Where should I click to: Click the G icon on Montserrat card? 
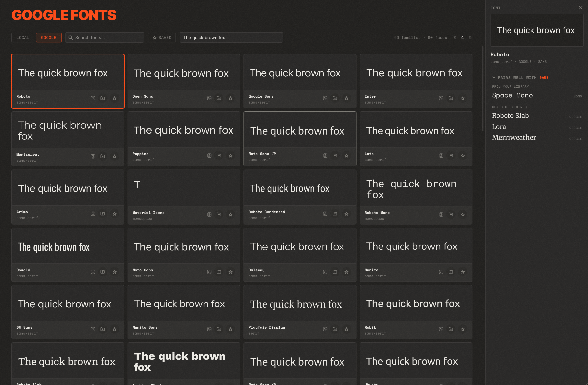pyautogui.click(x=93, y=156)
